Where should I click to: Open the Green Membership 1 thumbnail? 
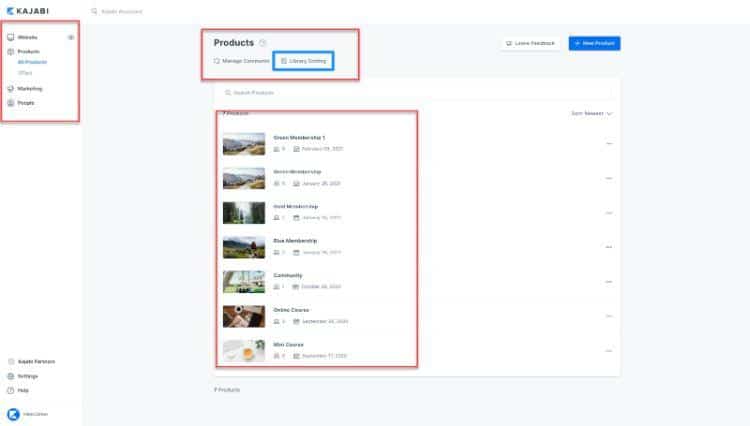coord(244,144)
